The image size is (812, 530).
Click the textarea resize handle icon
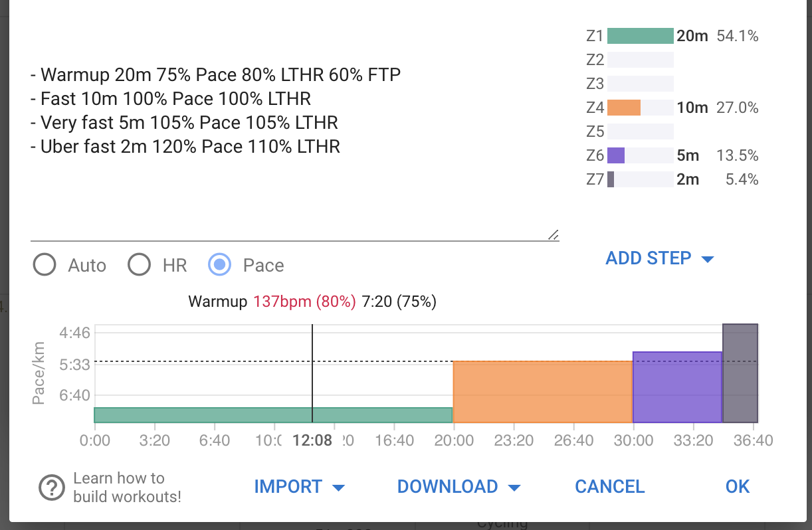[553, 234]
